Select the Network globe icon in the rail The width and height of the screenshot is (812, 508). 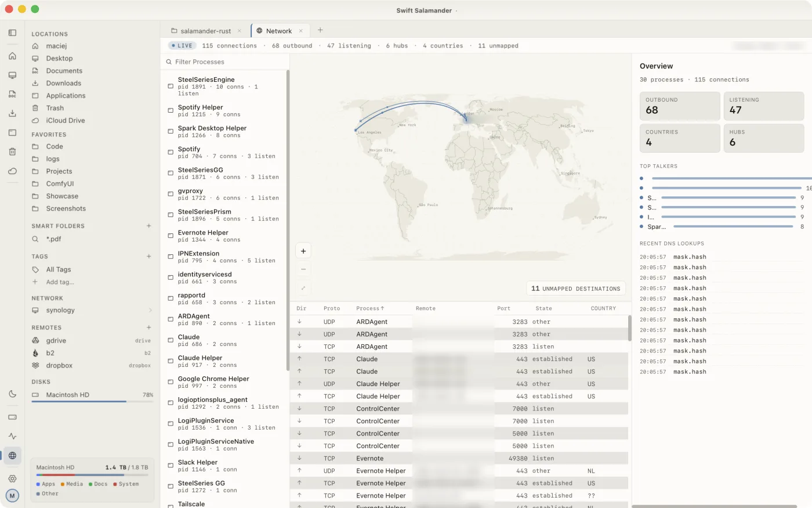(x=12, y=455)
